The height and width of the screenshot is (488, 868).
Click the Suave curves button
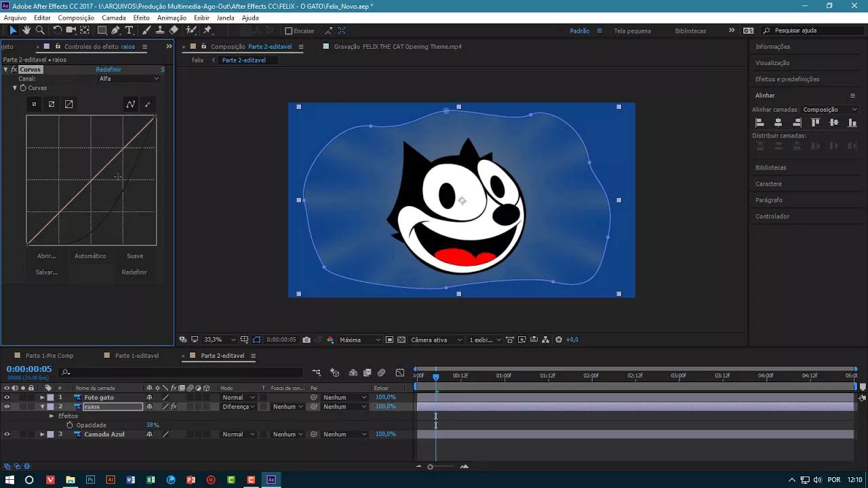click(x=135, y=256)
